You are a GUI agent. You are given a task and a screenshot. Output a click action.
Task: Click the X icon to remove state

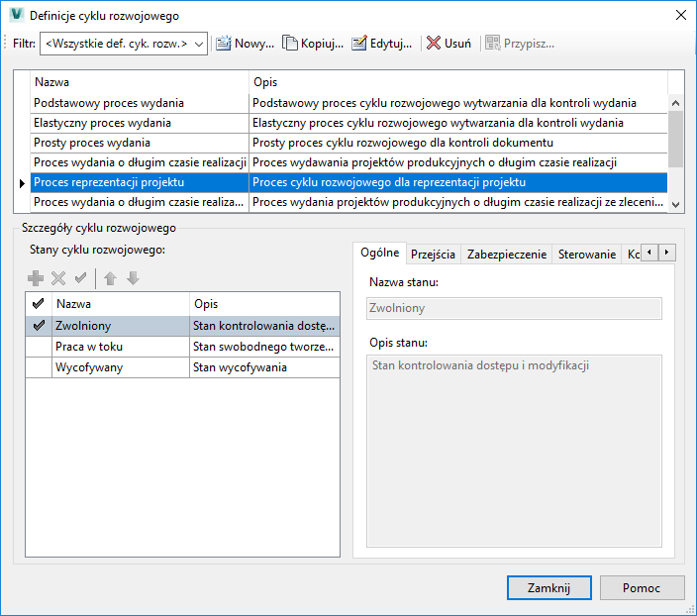pos(58,278)
